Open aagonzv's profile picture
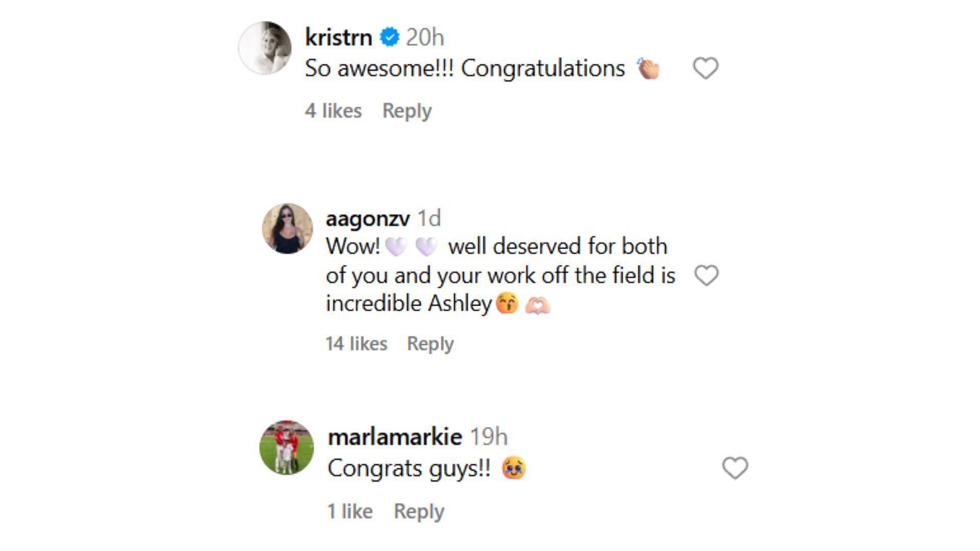This screenshot has height=551, width=980. coord(287,229)
